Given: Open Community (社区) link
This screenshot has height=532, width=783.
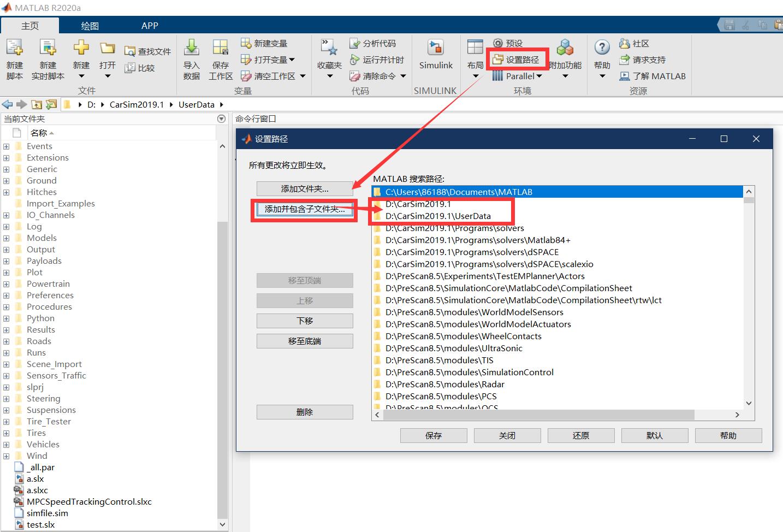Looking at the screenshot, I should point(634,43).
